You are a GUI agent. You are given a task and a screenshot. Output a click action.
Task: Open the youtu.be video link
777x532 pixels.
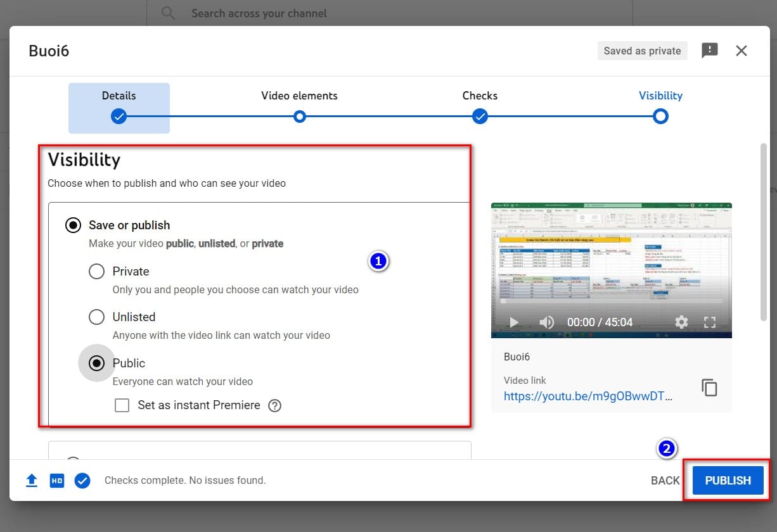pos(588,396)
